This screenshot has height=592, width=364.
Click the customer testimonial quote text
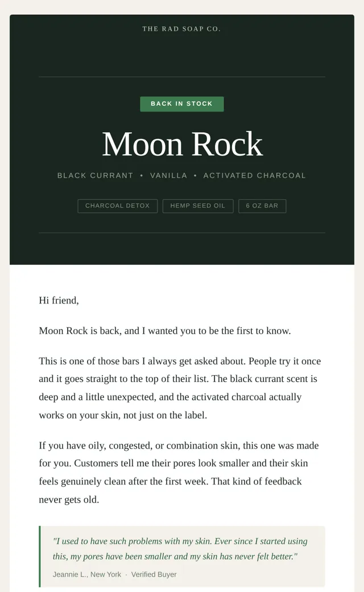[x=180, y=549]
